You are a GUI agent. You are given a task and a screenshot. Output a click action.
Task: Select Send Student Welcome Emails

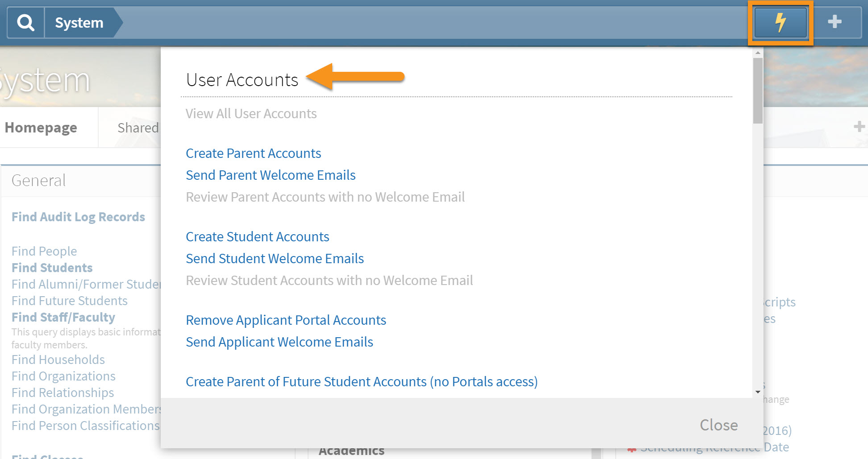(x=275, y=258)
